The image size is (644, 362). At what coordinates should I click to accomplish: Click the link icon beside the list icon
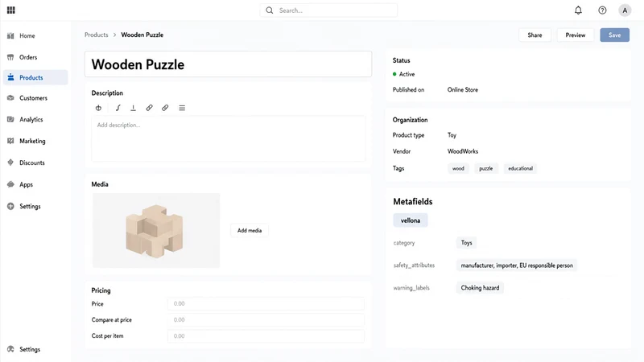point(165,108)
